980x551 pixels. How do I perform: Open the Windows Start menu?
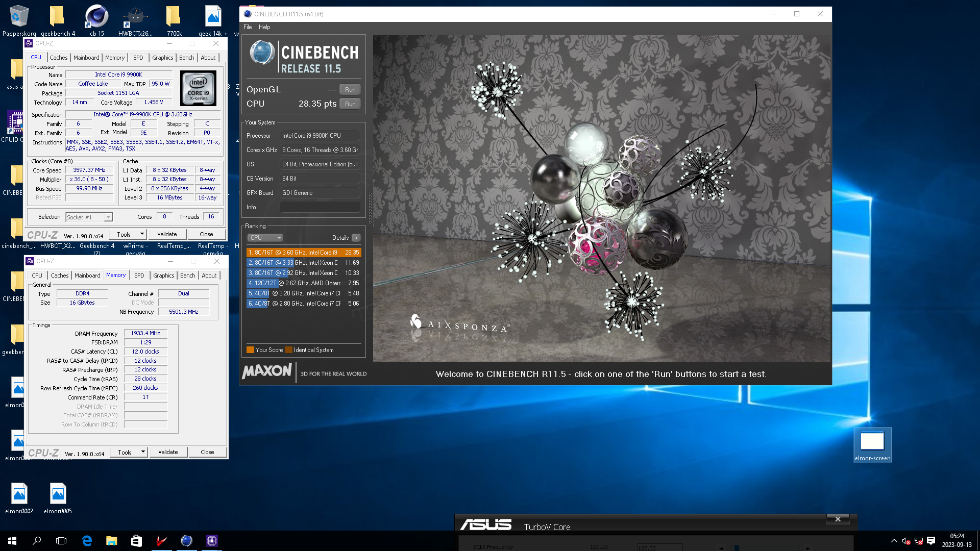(x=12, y=541)
